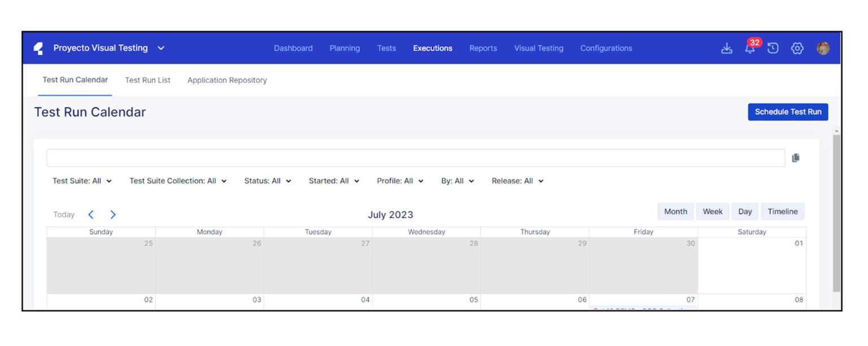The image size is (868, 346).
Task: Select the calendar cell for day 26
Action: tap(210, 266)
